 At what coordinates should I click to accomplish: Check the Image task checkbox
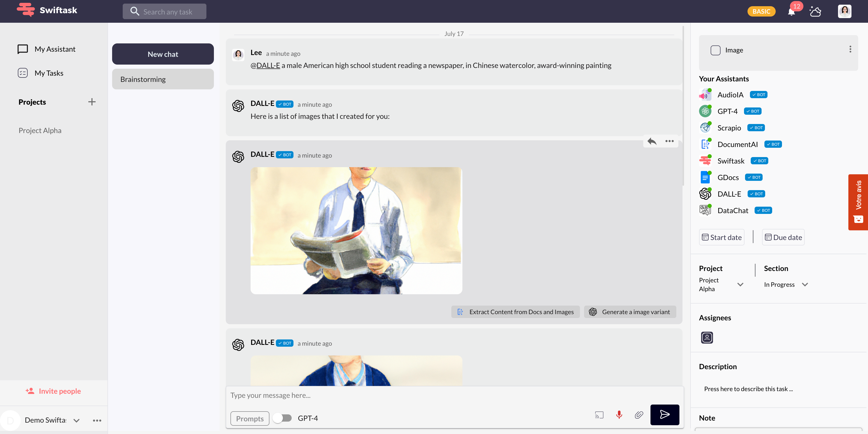click(715, 50)
